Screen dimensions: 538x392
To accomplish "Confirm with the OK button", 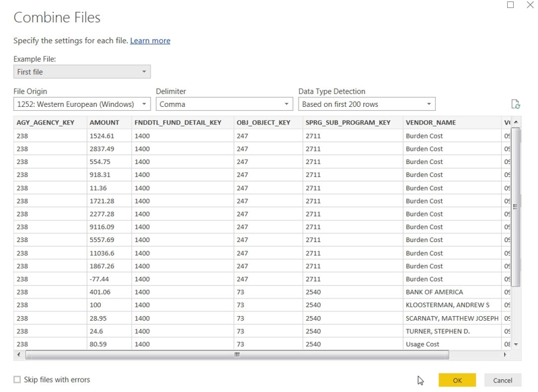I will [x=457, y=380].
